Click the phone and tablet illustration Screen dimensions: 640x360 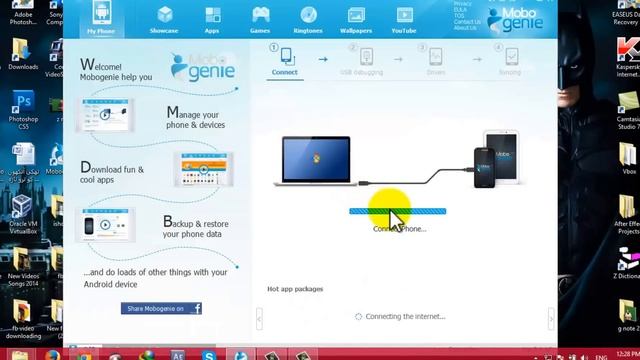(x=497, y=159)
